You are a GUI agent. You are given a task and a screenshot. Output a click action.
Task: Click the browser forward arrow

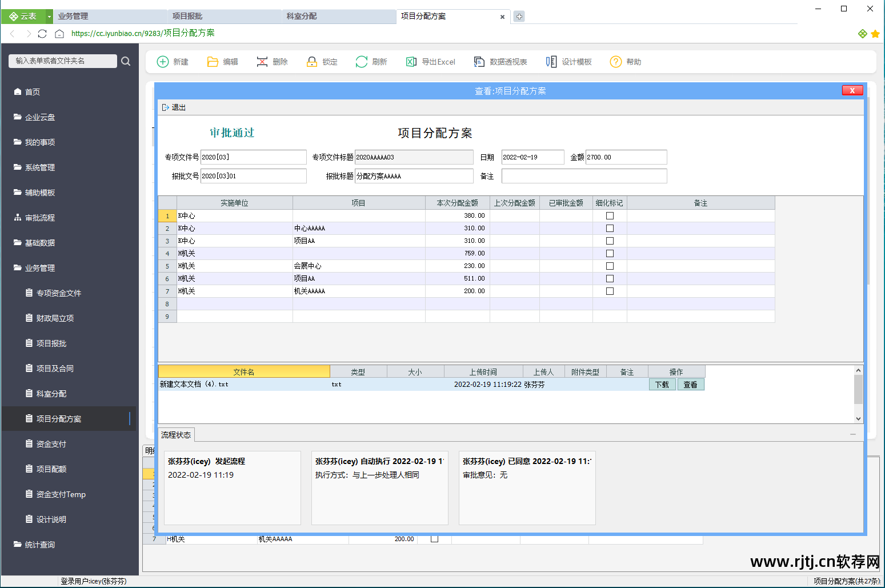tap(28, 34)
